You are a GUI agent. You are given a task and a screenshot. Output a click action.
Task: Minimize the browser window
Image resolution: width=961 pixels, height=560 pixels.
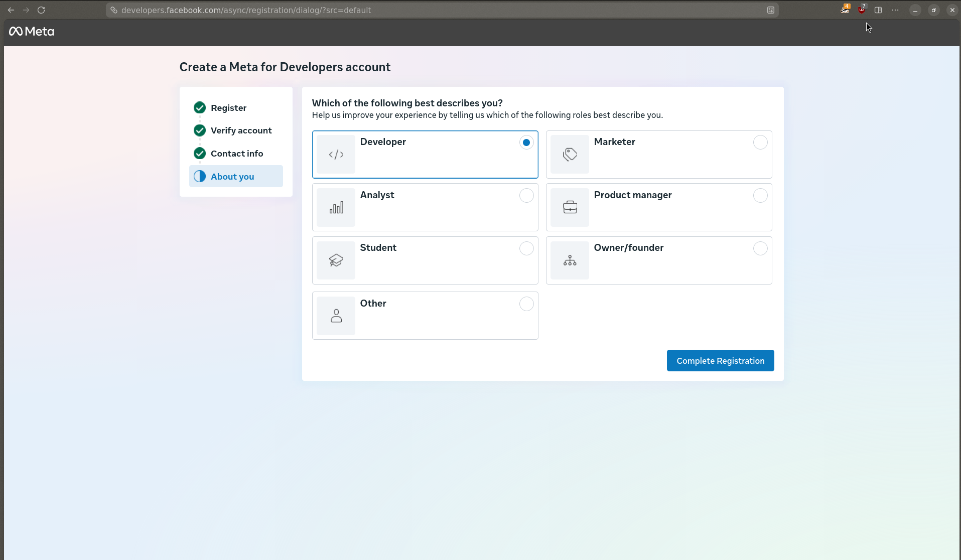coord(915,10)
